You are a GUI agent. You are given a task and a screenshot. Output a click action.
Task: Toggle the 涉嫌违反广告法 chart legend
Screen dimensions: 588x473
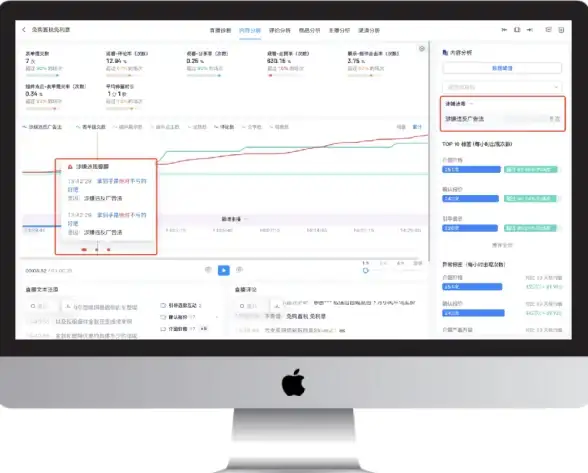[42, 127]
